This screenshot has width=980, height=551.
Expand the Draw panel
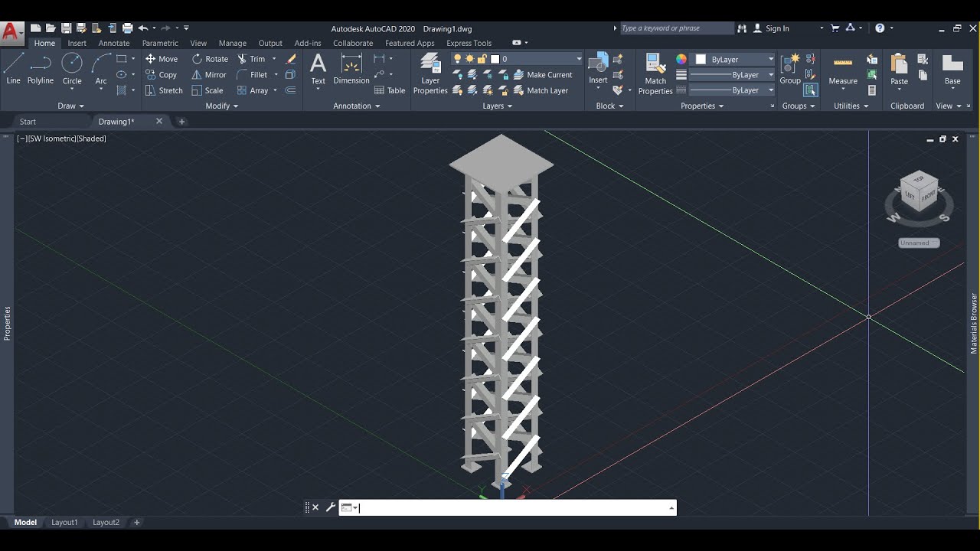point(70,106)
